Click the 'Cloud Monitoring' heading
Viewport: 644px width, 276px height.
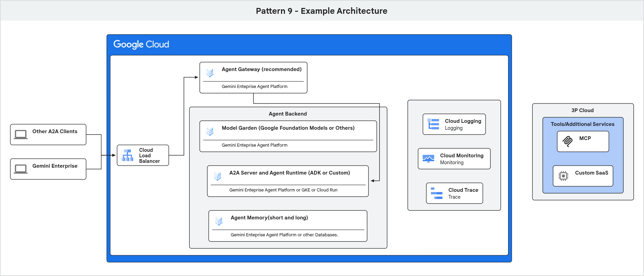click(x=462, y=156)
